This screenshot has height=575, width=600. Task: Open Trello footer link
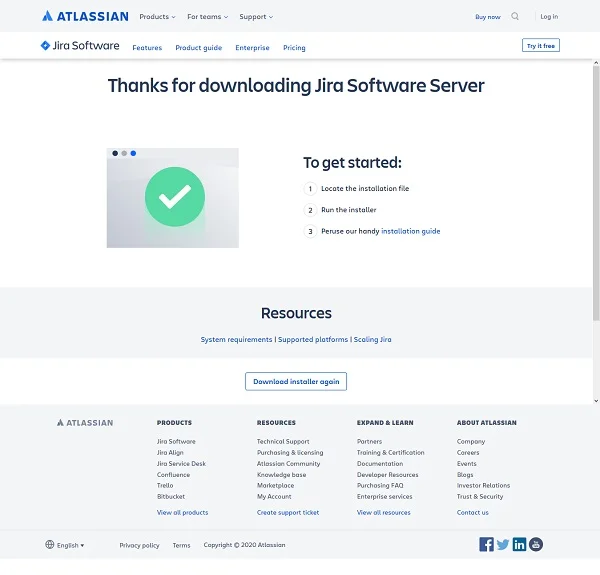165,485
